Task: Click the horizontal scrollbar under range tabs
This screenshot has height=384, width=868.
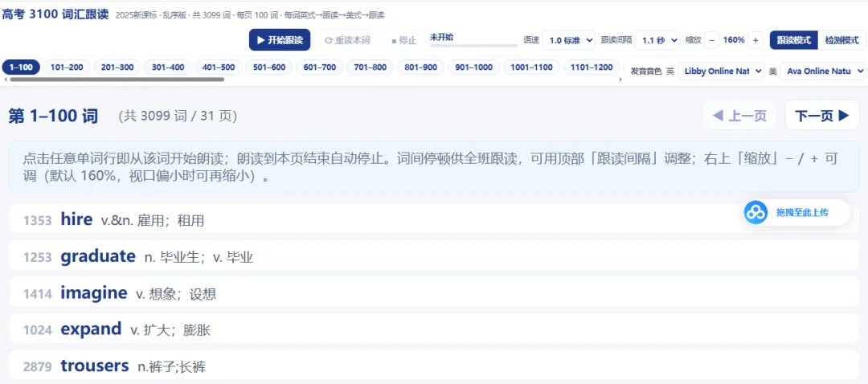Action: pos(117,80)
